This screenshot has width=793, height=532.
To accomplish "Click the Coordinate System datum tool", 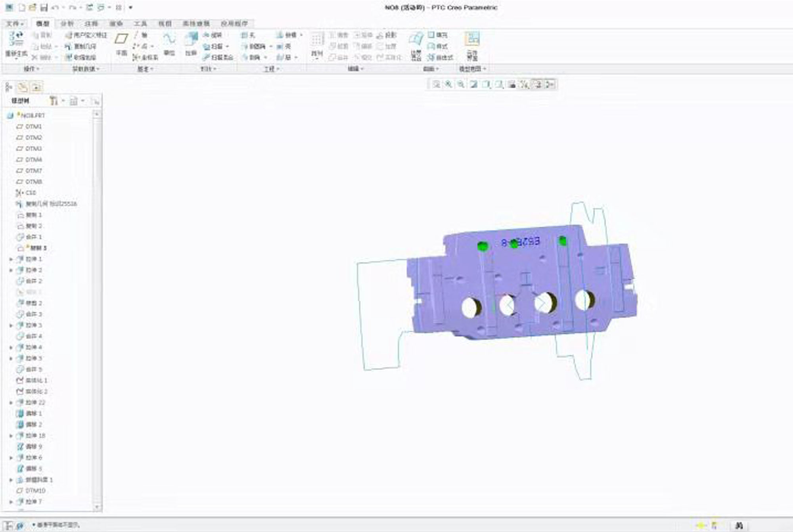I will 146,57.
